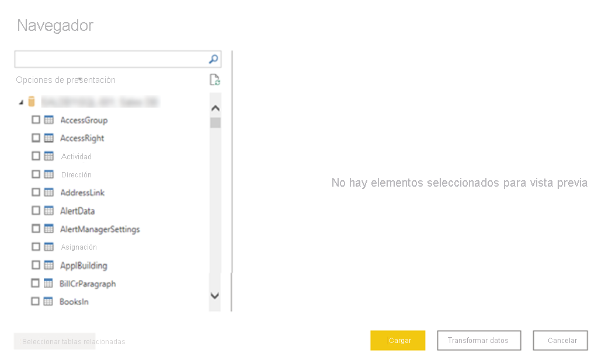The width and height of the screenshot is (598, 364).
Task: Select the ApplBuilding table name
Action: (x=84, y=265)
